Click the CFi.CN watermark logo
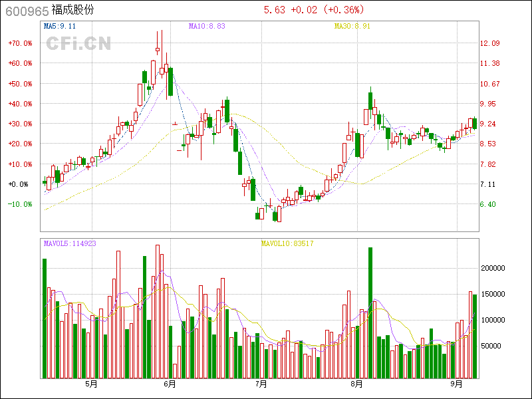This screenshot has height=399, width=532. tap(78, 43)
